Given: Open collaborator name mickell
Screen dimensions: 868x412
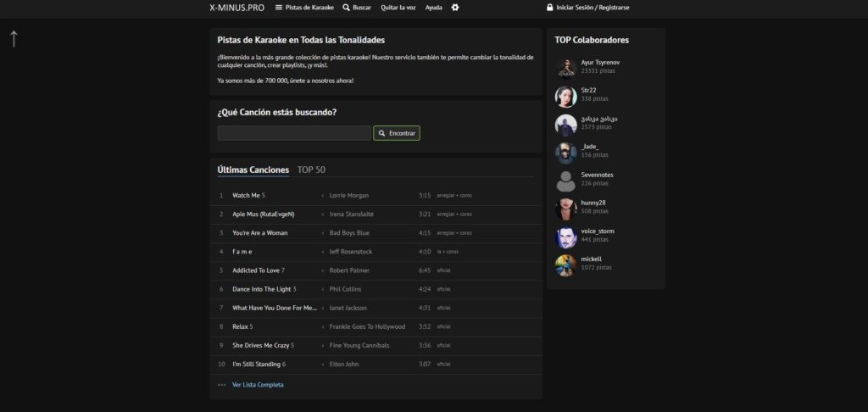Looking at the screenshot, I should click(591, 259).
